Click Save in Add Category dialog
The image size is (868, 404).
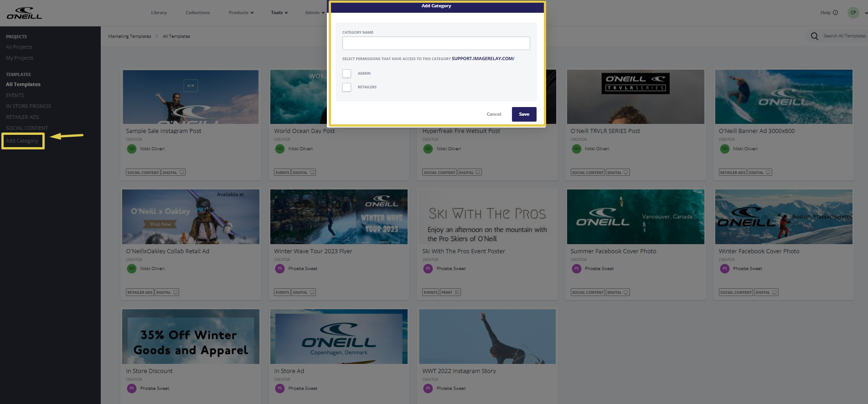524,114
